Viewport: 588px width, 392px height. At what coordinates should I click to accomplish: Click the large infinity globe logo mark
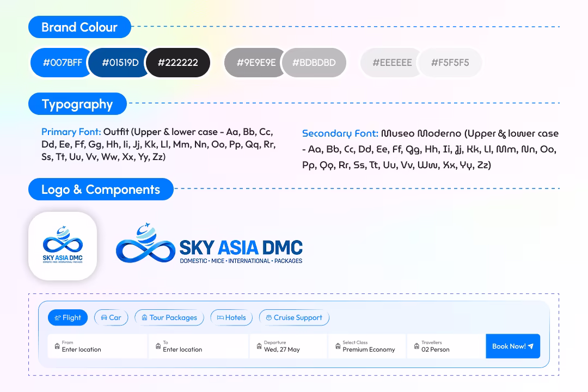coord(145,243)
